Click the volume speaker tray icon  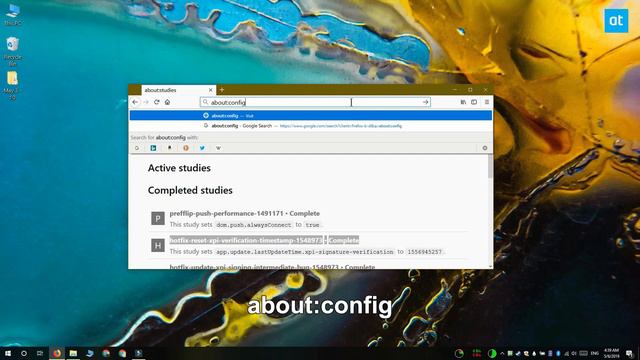pos(574,353)
